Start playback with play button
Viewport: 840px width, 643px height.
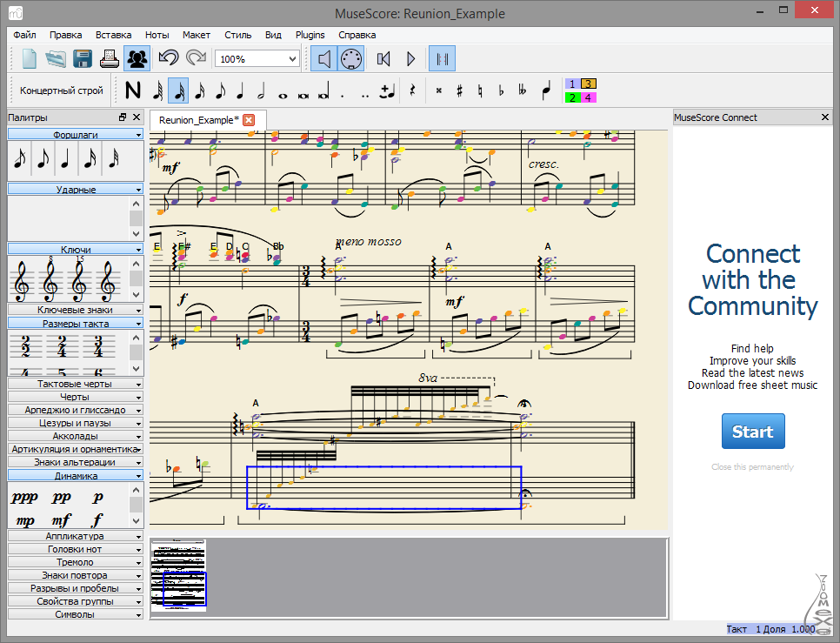pyautogui.click(x=411, y=58)
